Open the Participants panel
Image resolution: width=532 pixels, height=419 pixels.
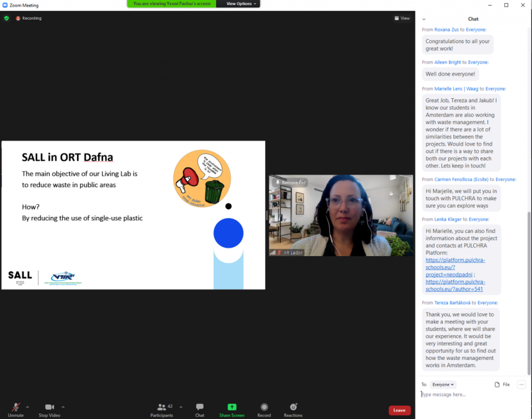pyautogui.click(x=162, y=410)
